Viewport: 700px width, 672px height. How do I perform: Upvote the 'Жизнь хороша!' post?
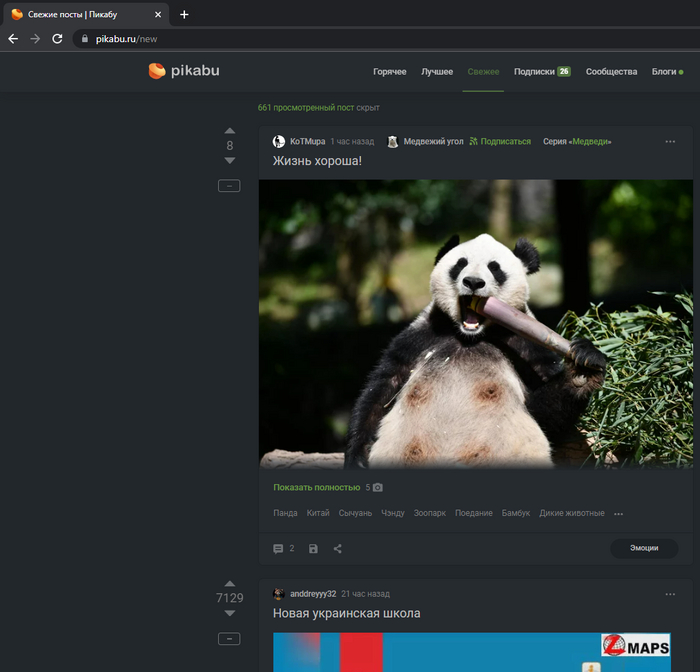point(229,131)
